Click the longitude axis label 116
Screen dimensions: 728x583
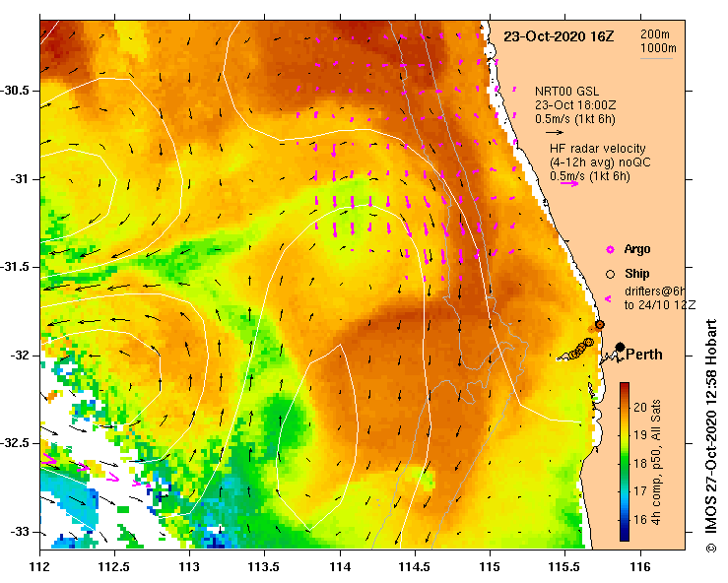pos(640,567)
